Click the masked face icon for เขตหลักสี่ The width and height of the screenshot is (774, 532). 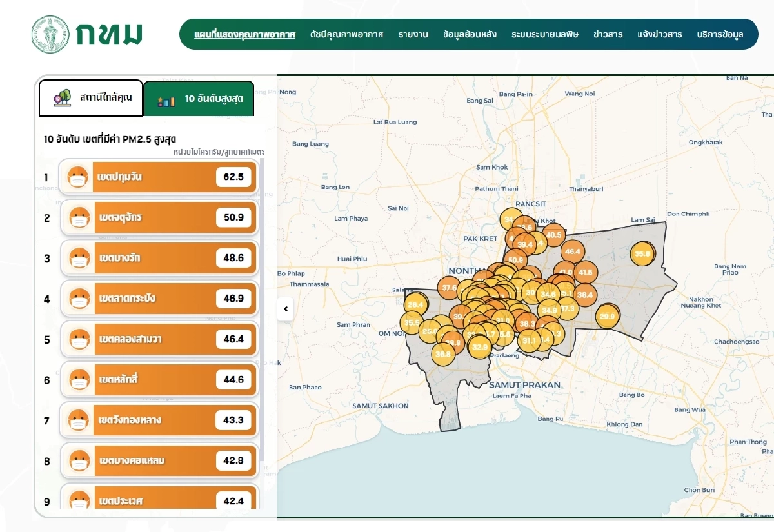tap(78, 380)
